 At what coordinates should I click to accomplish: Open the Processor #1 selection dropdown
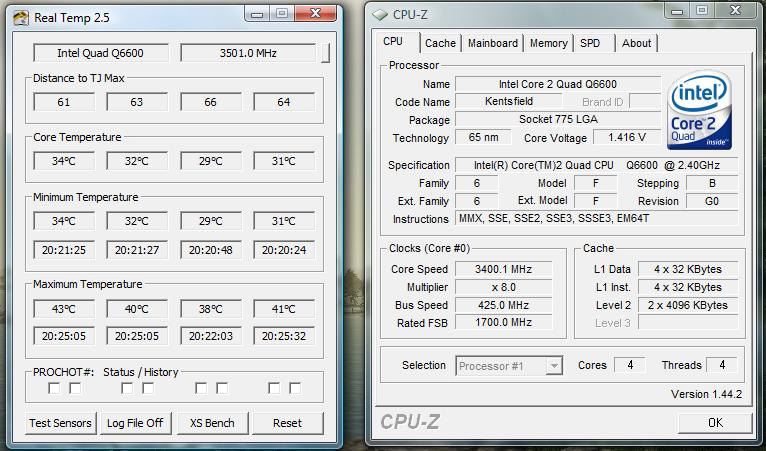[554, 365]
